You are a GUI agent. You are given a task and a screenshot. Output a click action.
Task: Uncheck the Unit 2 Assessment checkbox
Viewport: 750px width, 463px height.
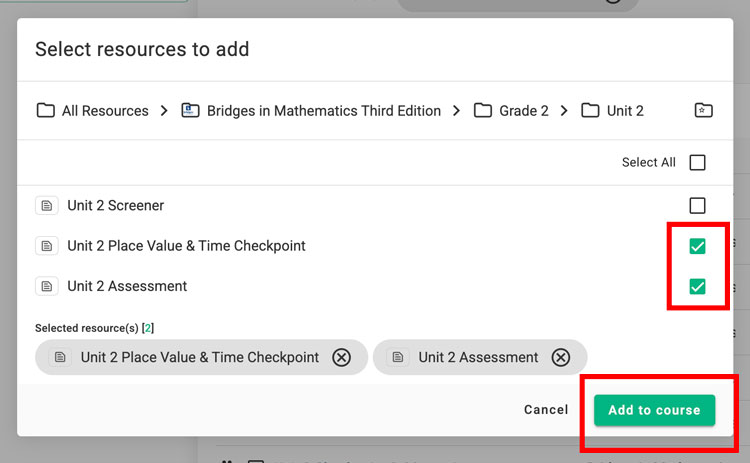[x=697, y=287]
